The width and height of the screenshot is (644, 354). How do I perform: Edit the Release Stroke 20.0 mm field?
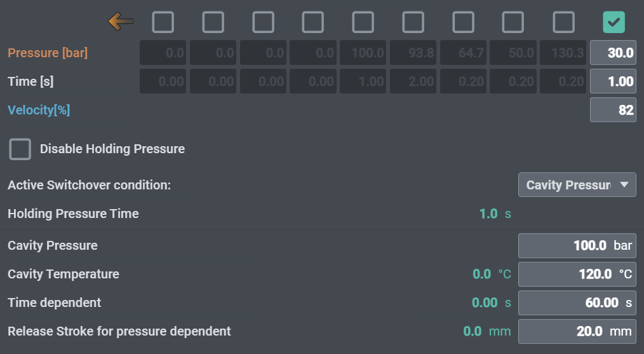577,331
